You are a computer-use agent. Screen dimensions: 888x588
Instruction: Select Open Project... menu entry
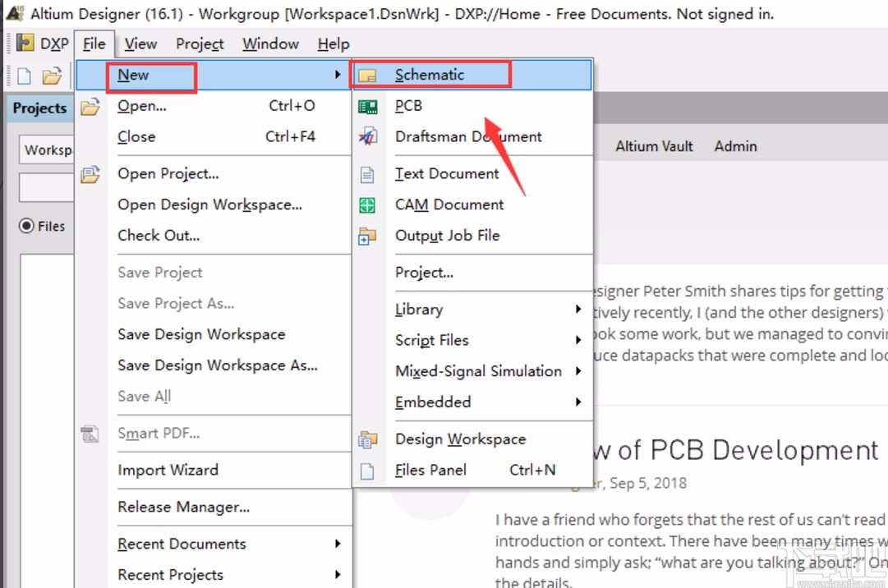pos(214,174)
